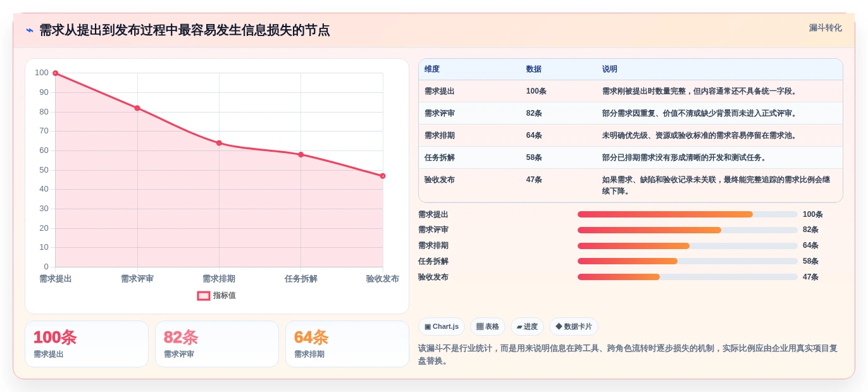Click the 82条 value in the table
The image size is (868, 392).
tap(535, 113)
